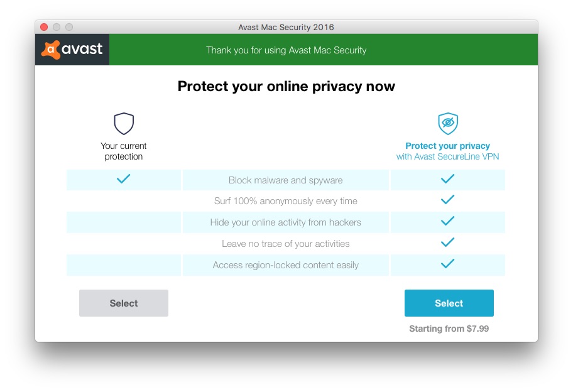The height and width of the screenshot is (392, 573).
Task: Click the checkmark beside Leave no trace of activities
Action: [x=448, y=243]
